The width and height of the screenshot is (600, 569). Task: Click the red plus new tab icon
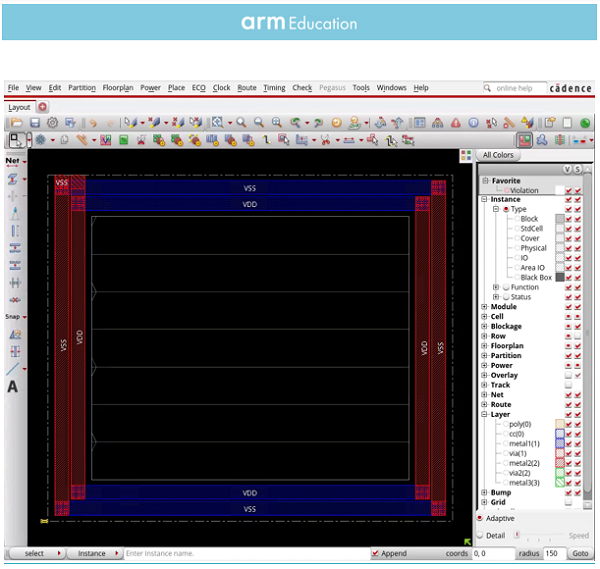click(42, 107)
